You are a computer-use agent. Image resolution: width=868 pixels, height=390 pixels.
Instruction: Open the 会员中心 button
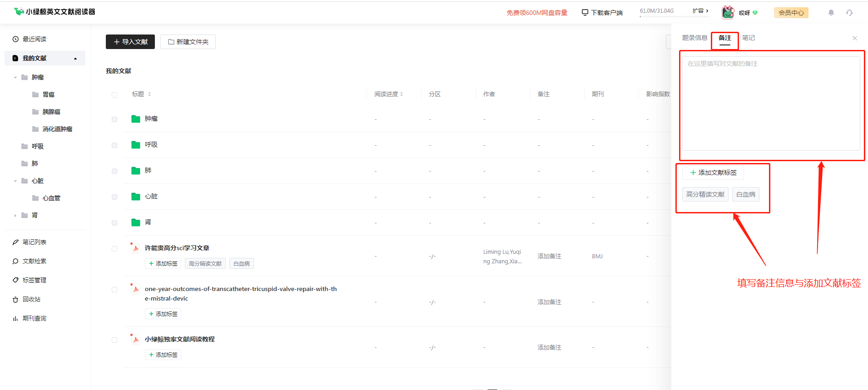pos(791,13)
